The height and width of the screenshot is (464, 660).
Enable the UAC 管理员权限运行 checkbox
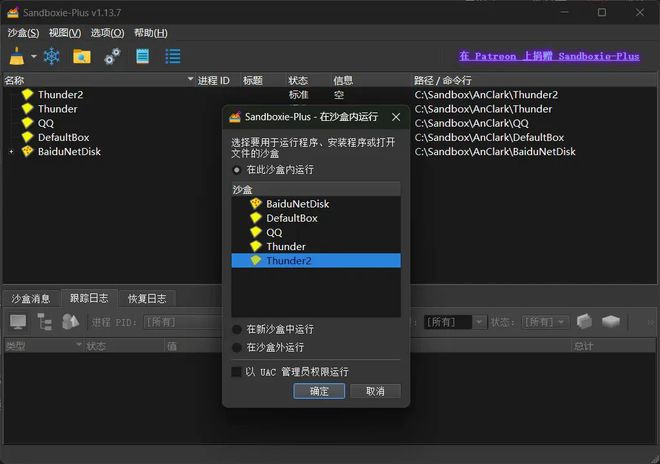pyautogui.click(x=237, y=372)
